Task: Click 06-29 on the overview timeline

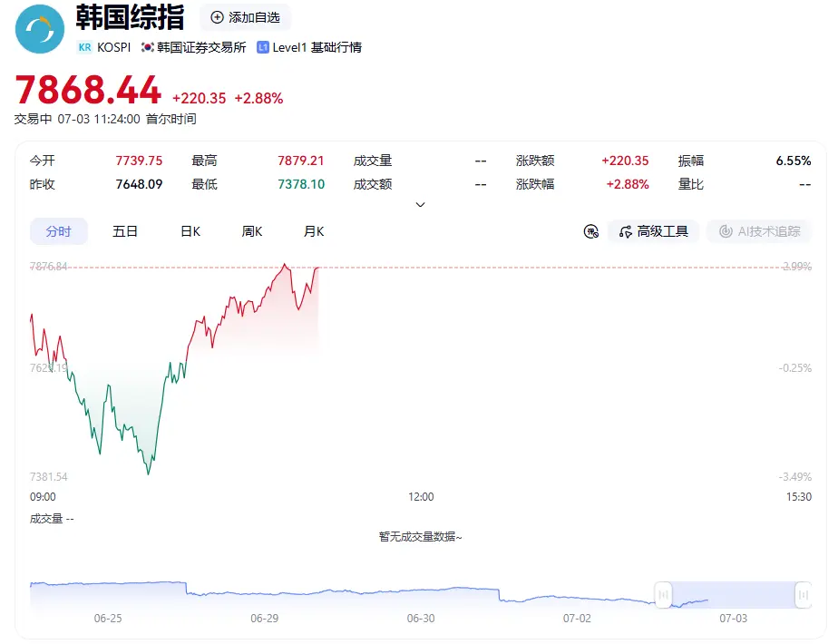Action: click(x=265, y=619)
